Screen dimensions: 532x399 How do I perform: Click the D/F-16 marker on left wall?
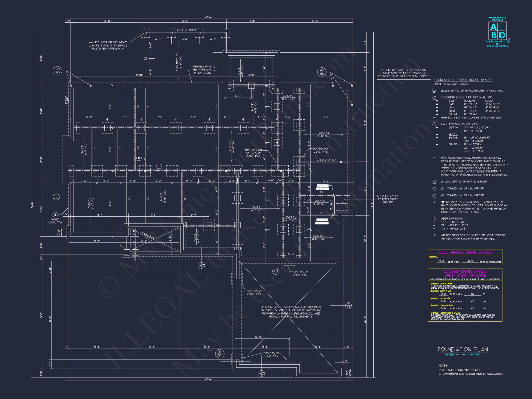pos(56,197)
